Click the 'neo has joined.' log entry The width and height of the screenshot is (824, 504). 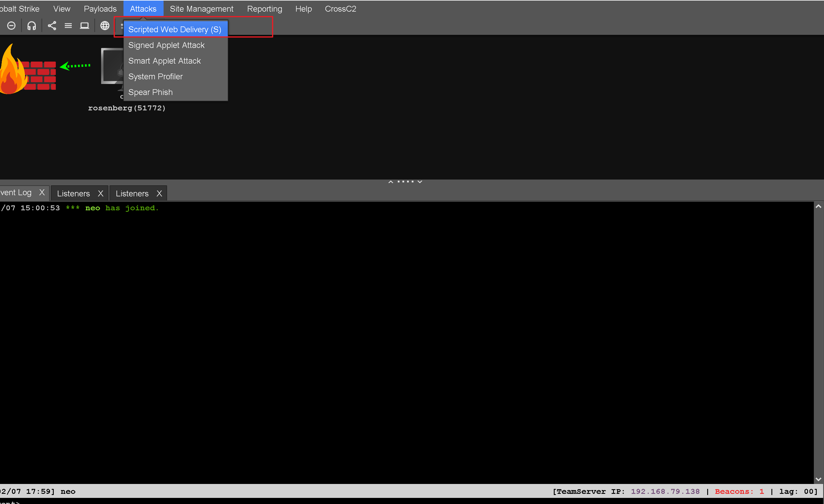(x=122, y=208)
